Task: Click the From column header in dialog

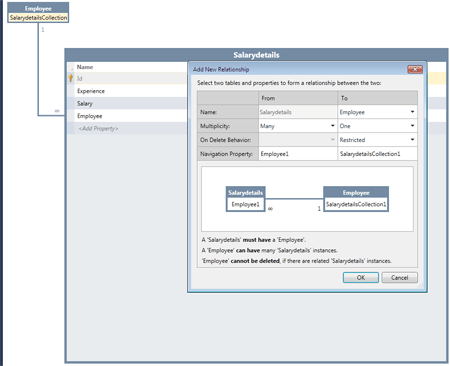Action: click(x=298, y=98)
